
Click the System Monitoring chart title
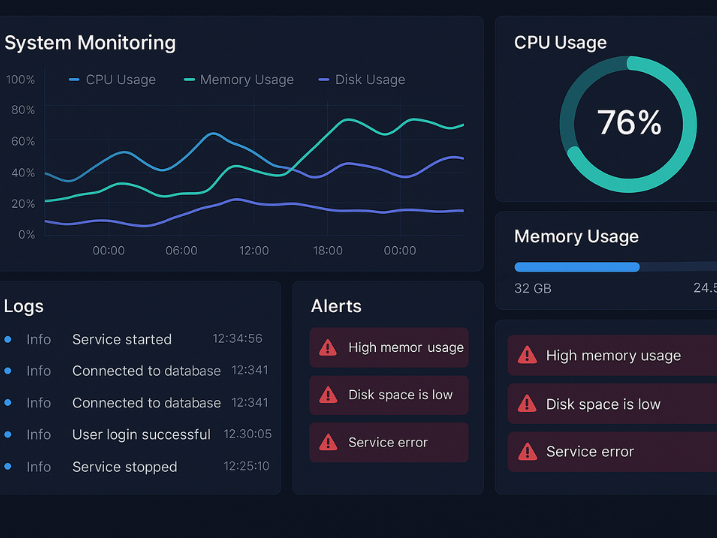pyautogui.click(x=90, y=43)
